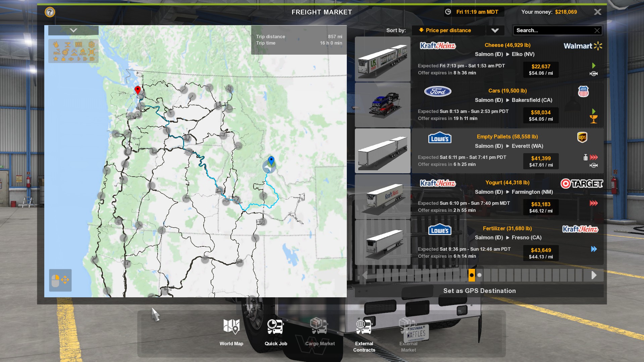Click the clock icon beside game time
The image size is (644, 362).
coord(448,12)
